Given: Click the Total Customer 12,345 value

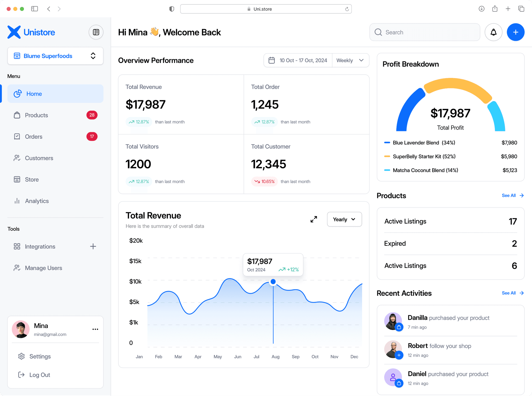Looking at the screenshot, I should (x=269, y=164).
